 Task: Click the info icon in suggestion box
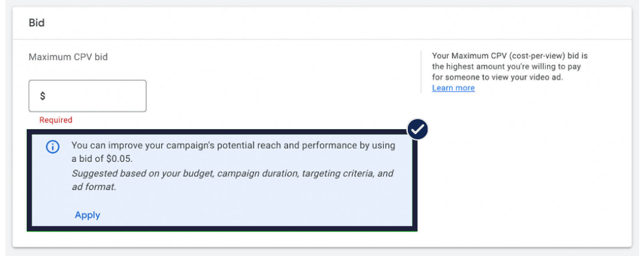tap(52, 147)
